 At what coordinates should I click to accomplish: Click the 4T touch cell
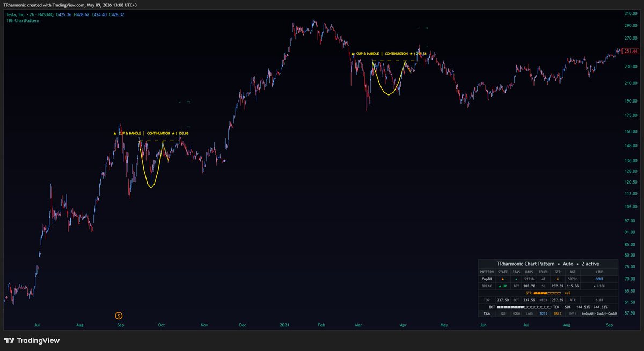543,279
